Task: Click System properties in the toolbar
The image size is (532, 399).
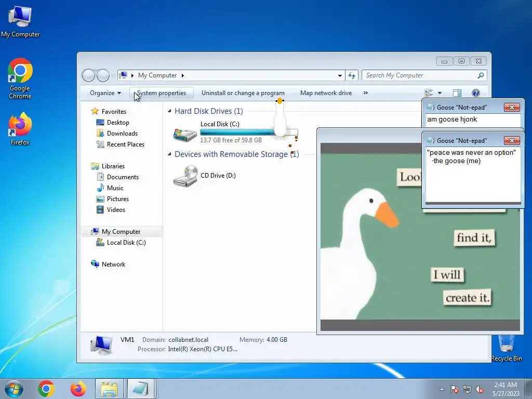Action: 162,93
